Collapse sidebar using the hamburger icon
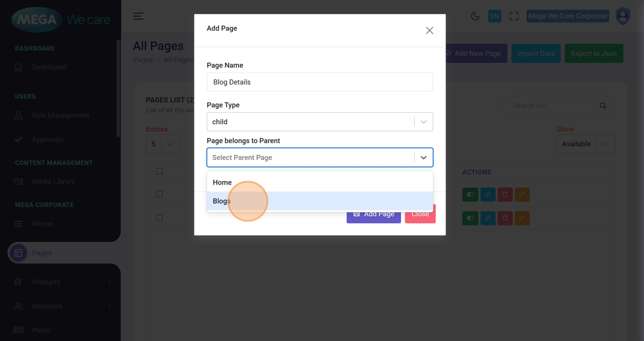644x341 pixels. pos(139,16)
